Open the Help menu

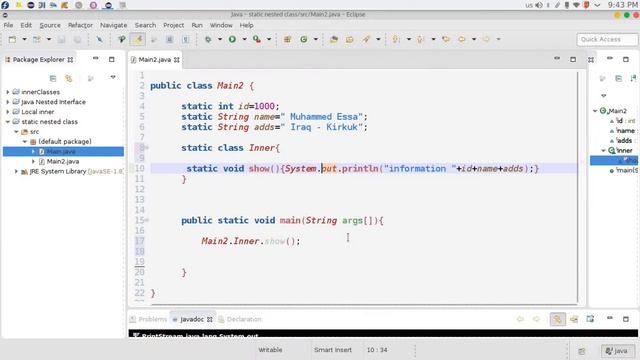click(246, 25)
